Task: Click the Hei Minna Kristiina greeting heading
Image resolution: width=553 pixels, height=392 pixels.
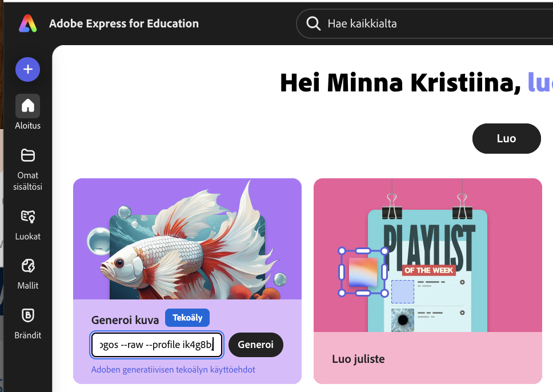Action: point(400,83)
